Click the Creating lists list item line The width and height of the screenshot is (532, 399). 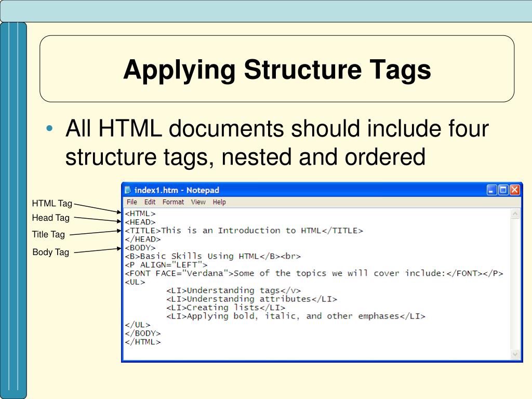225,308
